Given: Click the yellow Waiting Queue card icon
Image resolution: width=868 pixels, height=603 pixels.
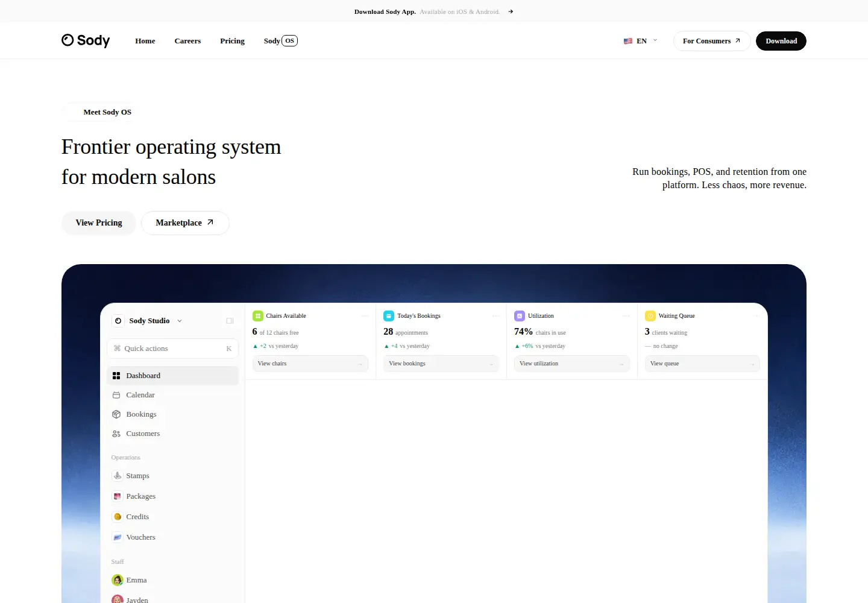Looking at the screenshot, I should point(650,316).
